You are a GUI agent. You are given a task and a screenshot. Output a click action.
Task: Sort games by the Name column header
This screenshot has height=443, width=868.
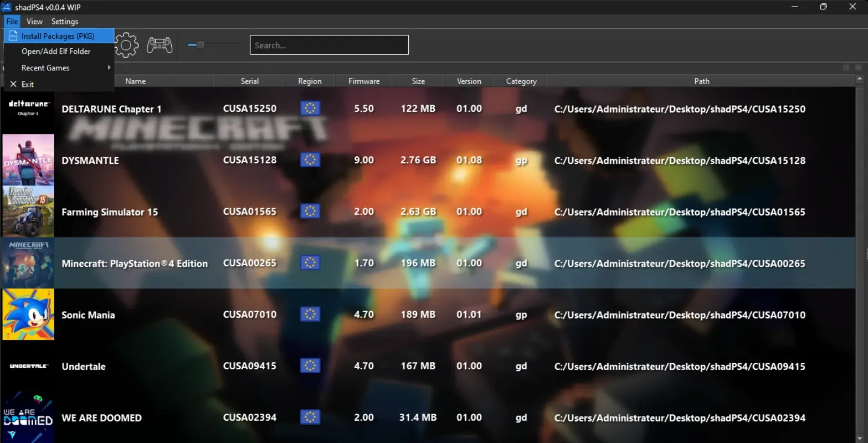135,81
